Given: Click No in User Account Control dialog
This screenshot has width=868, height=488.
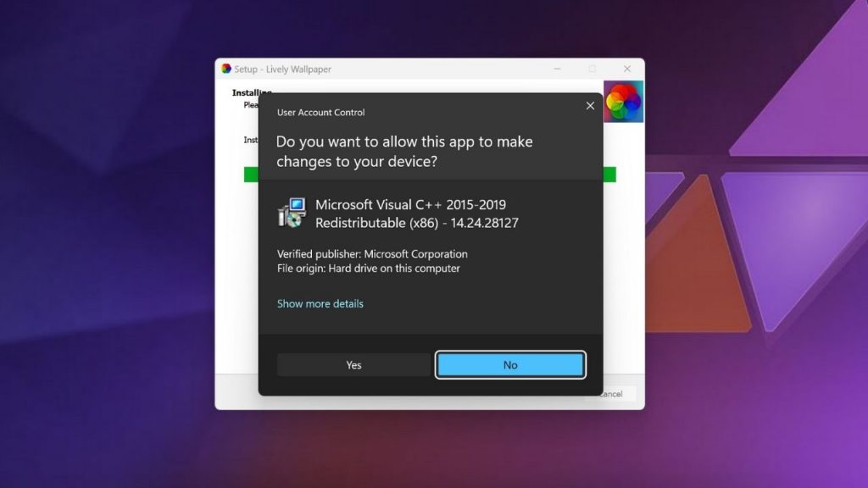Looking at the screenshot, I should [509, 365].
